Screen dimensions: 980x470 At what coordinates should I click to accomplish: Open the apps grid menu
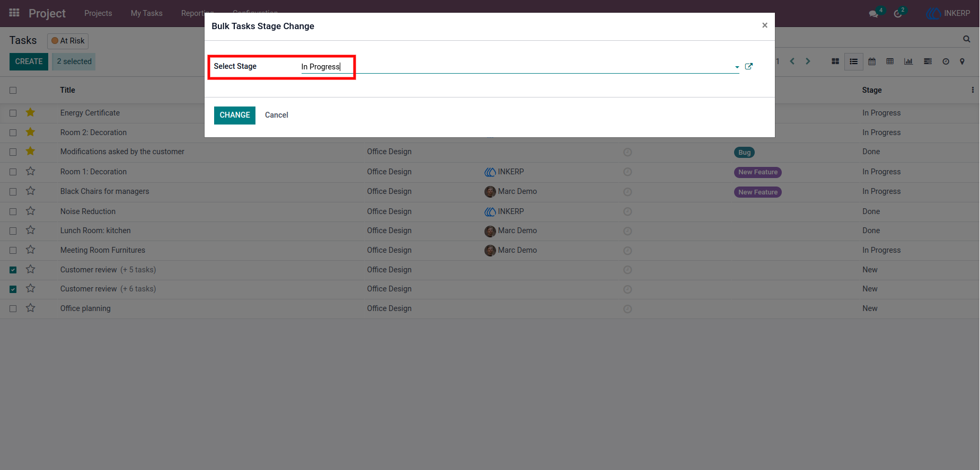[14, 13]
